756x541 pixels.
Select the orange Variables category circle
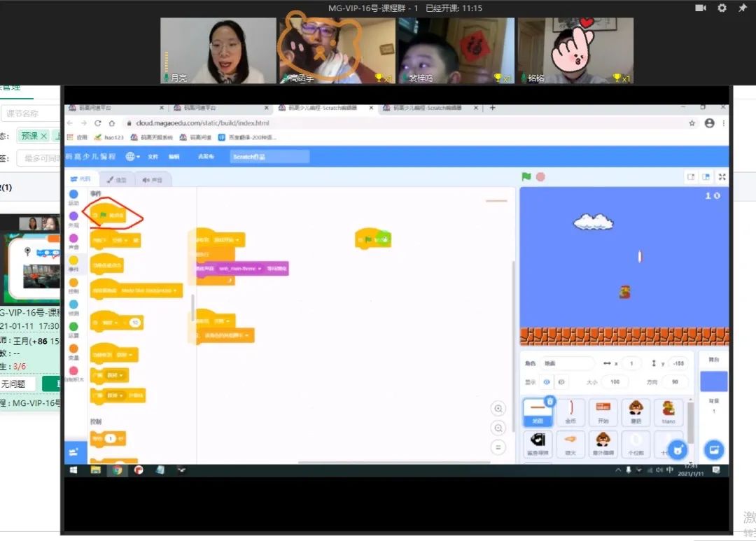tap(73, 349)
